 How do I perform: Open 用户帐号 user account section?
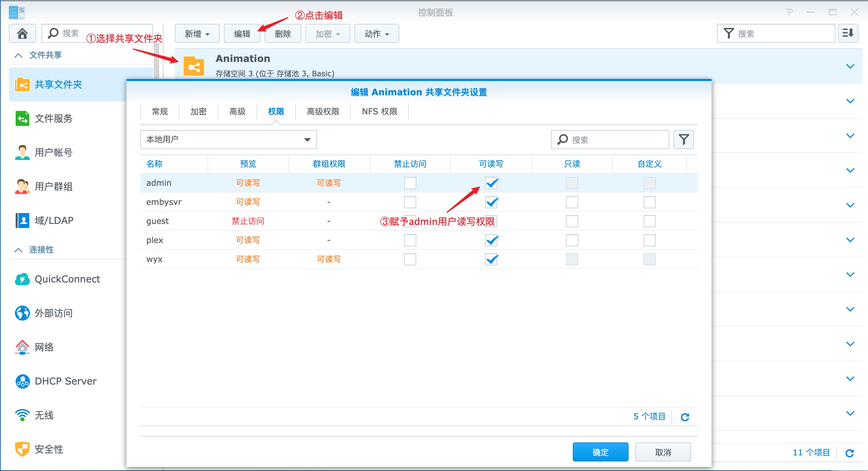coord(53,152)
